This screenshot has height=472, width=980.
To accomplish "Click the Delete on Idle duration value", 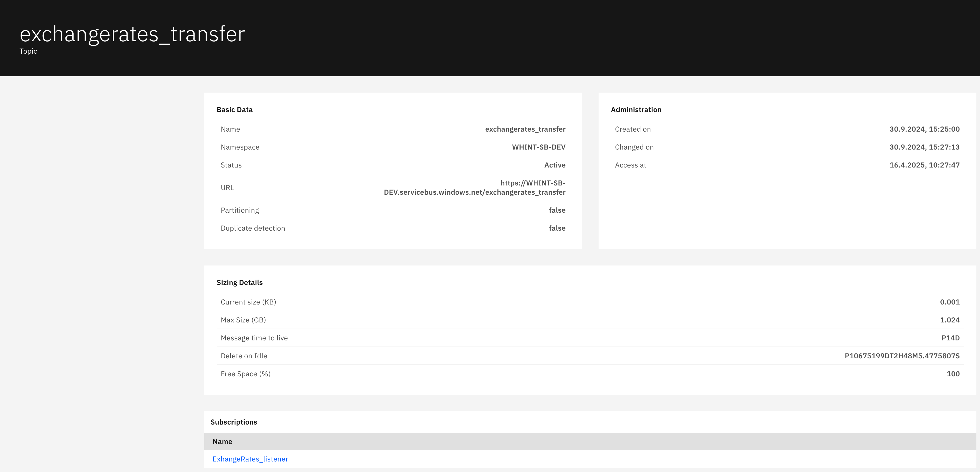I will pyautogui.click(x=902, y=356).
